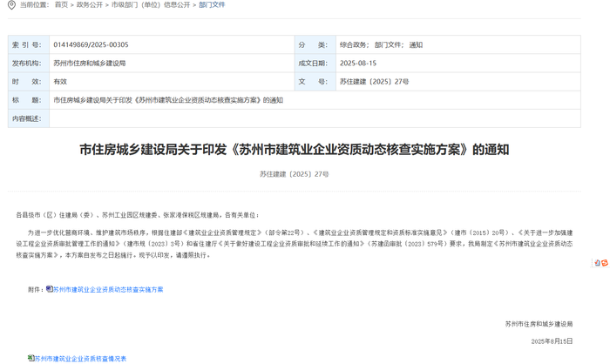Click the 有效 validity value
Viewport: 610px width, 364px height.
(x=60, y=82)
